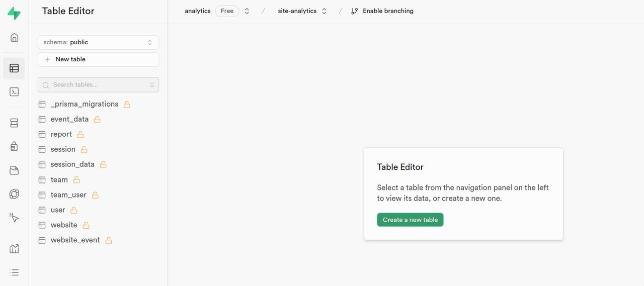Open the Authentication lock icon
This screenshot has width=644, height=286.
(x=14, y=146)
